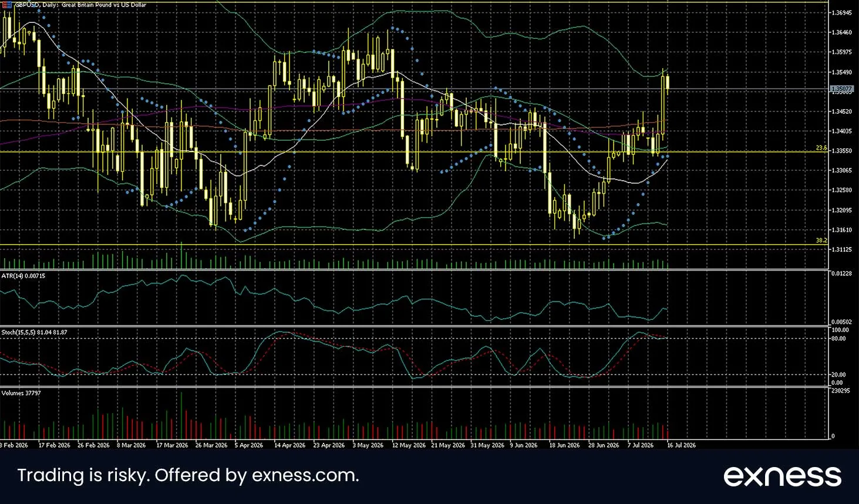Screen dimensions: 859x504
Task: Click the price axis label 1.35975
Action: 842,52
